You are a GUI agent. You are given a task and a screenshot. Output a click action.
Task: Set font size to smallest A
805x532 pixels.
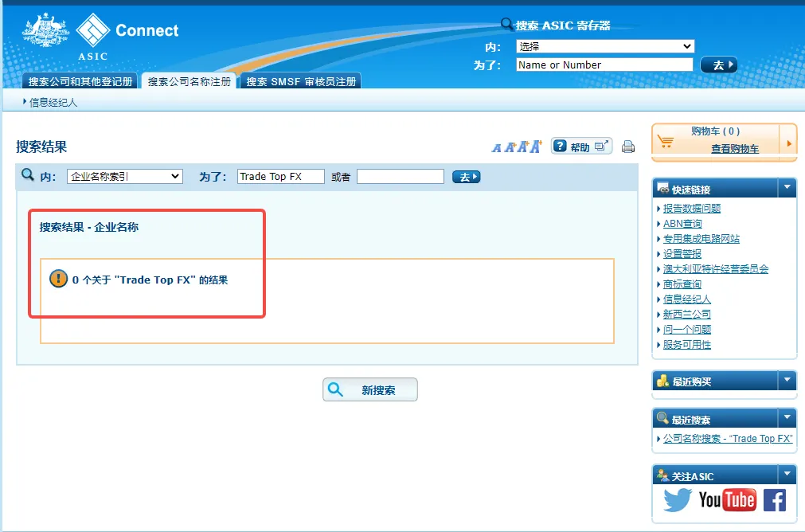tap(496, 148)
